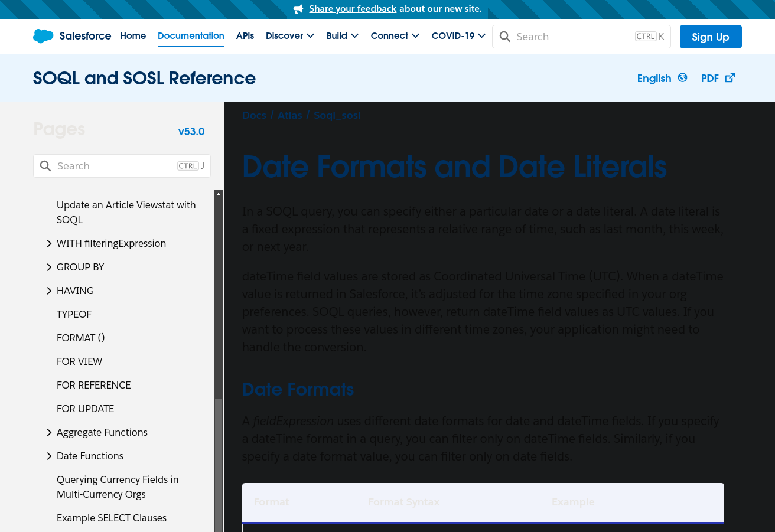
Task: Open the PDF via its external-link icon
Action: click(730, 77)
